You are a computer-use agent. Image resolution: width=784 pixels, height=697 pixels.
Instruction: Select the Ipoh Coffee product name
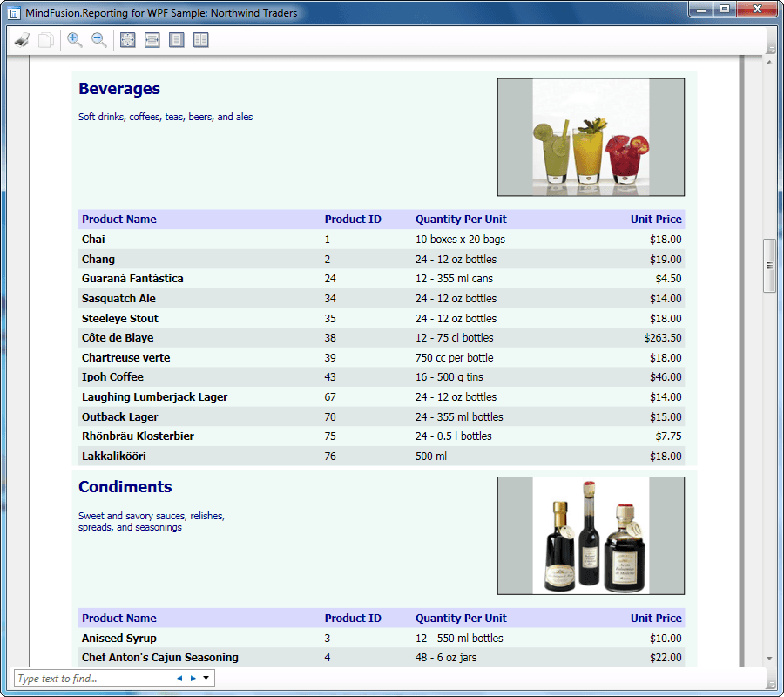(x=112, y=377)
